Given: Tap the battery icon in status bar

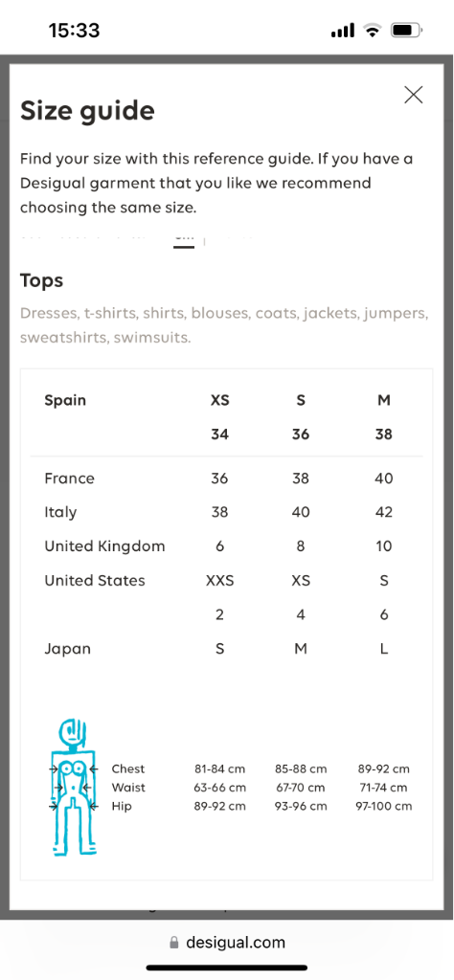Looking at the screenshot, I should point(407,30).
